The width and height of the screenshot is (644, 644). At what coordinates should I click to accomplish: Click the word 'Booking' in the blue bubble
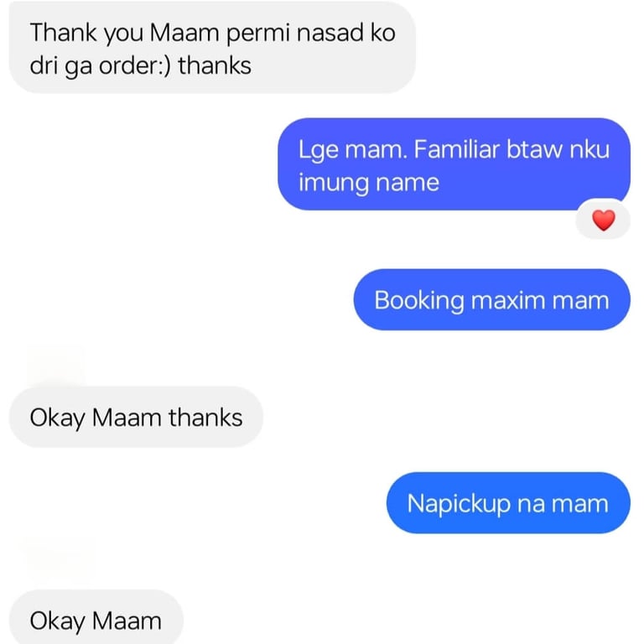[x=419, y=301]
